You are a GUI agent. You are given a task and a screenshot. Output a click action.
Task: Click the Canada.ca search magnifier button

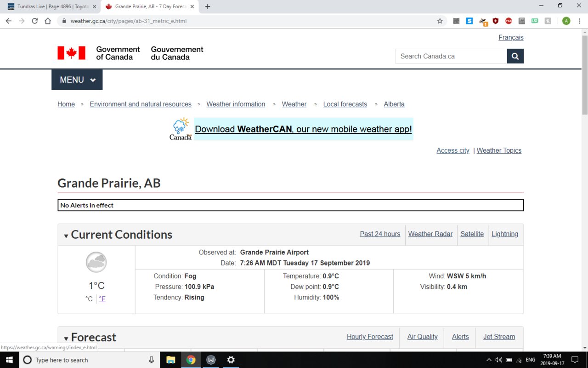point(515,56)
